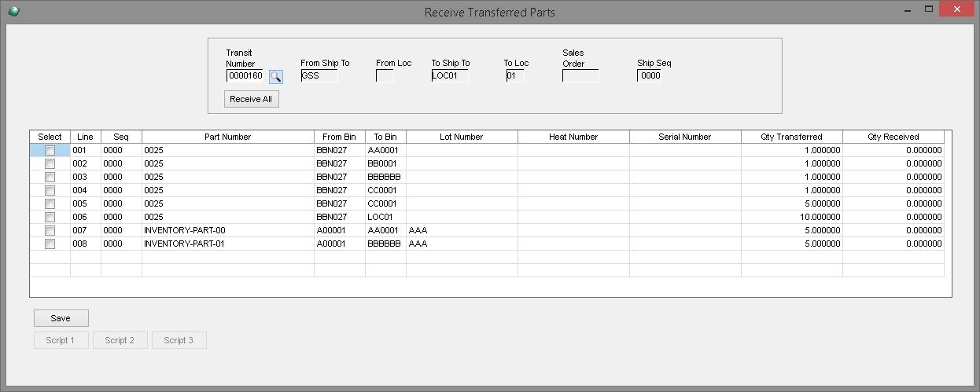The width and height of the screenshot is (980, 392).
Task: Select line 008 checkbox for INVENTORY-PART-01
Action: pos(50,244)
